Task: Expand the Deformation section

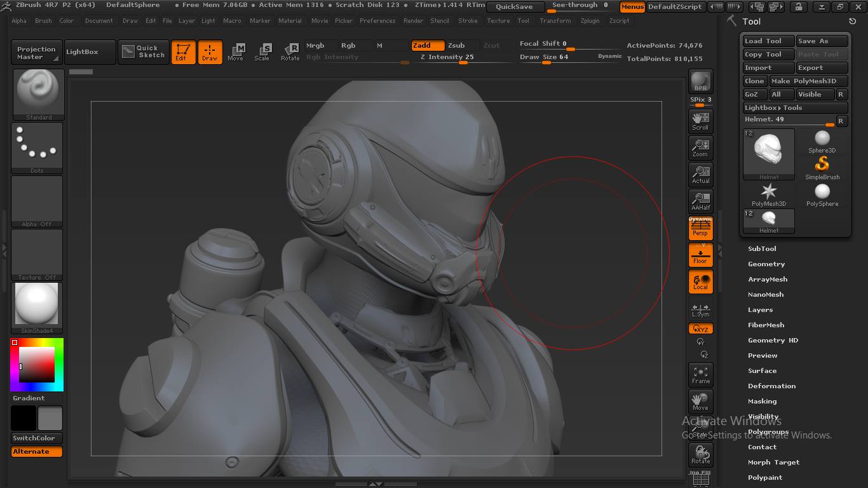Action: click(x=771, y=386)
